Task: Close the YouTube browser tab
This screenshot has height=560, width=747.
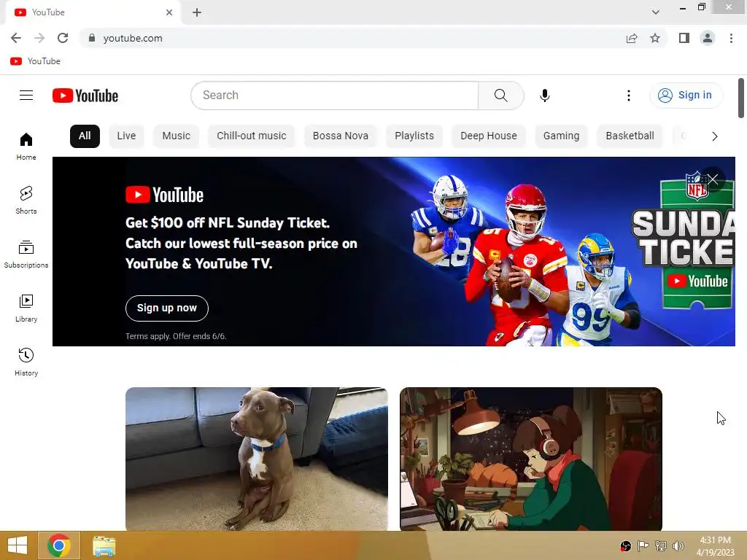Action: click(169, 12)
